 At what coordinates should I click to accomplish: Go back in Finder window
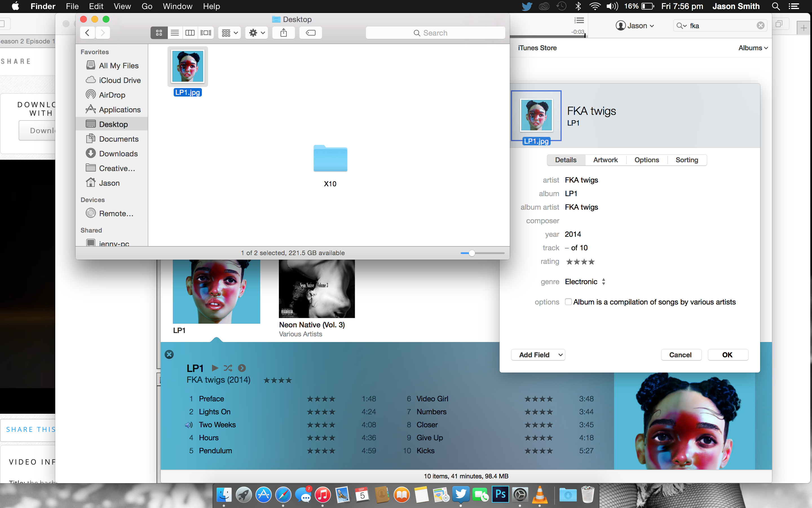[x=87, y=32]
